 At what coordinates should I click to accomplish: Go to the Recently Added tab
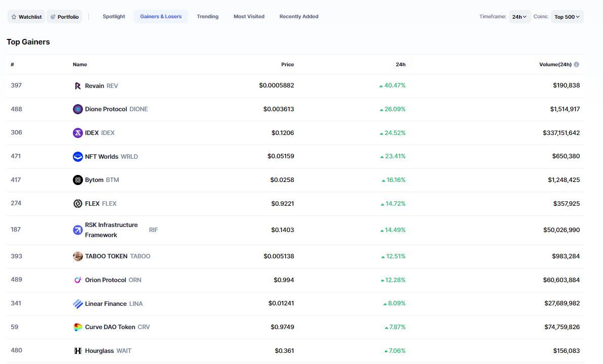299,17
